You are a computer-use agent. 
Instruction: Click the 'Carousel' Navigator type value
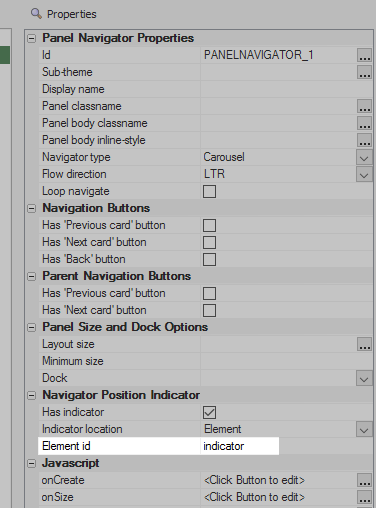(x=224, y=157)
